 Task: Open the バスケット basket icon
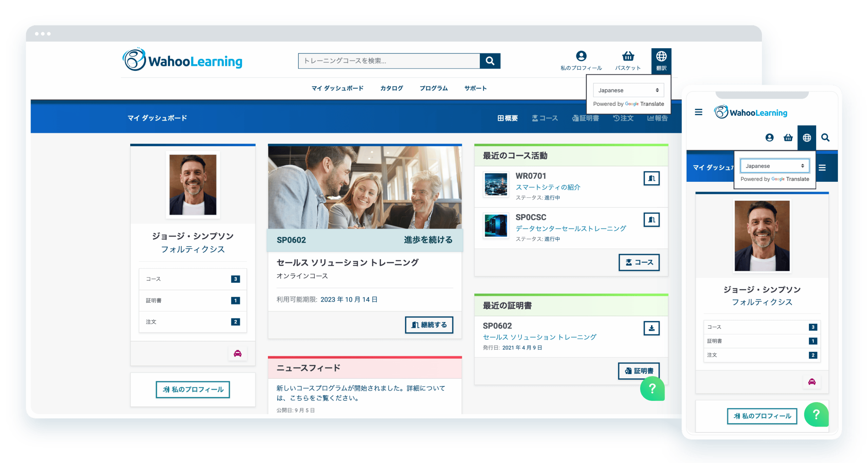point(628,56)
